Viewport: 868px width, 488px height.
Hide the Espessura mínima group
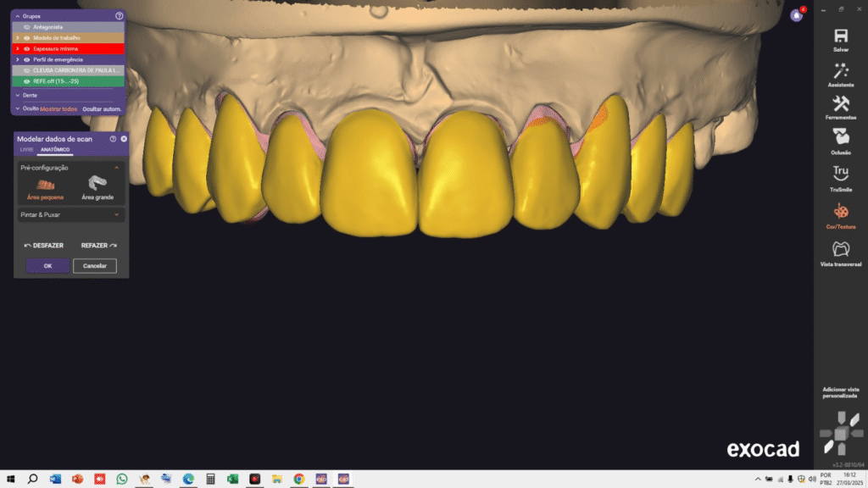click(27, 49)
